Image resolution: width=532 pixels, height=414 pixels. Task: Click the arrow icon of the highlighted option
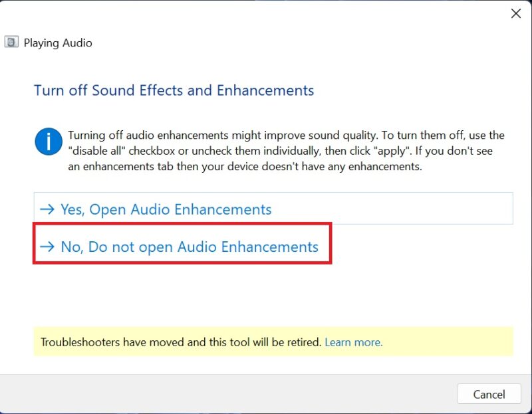pyautogui.click(x=47, y=247)
